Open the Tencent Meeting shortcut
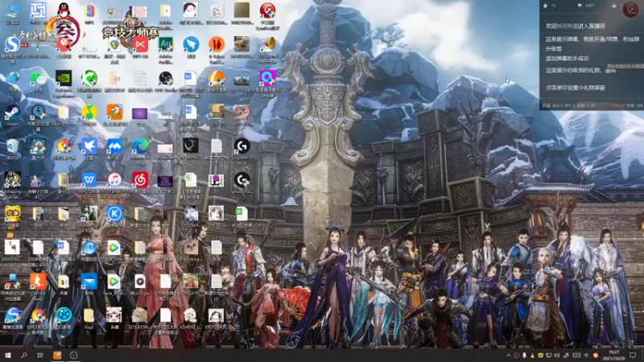 click(x=114, y=146)
